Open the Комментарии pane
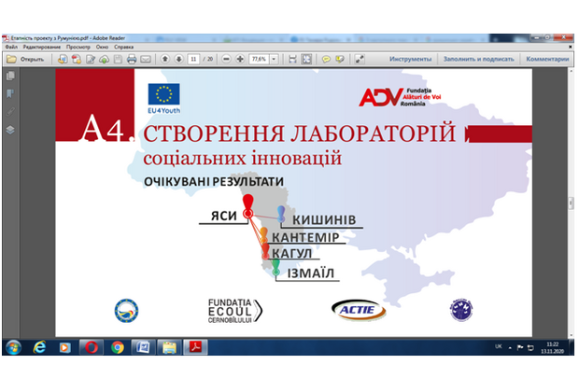Image resolution: width=579 pixels, height=392 pixels. click(547, 59)
